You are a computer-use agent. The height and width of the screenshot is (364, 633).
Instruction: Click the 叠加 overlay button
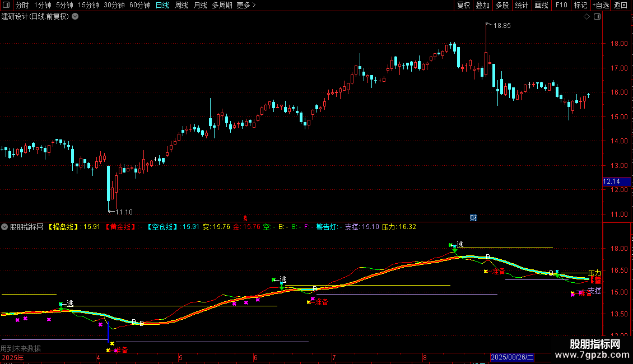point(482,5)
